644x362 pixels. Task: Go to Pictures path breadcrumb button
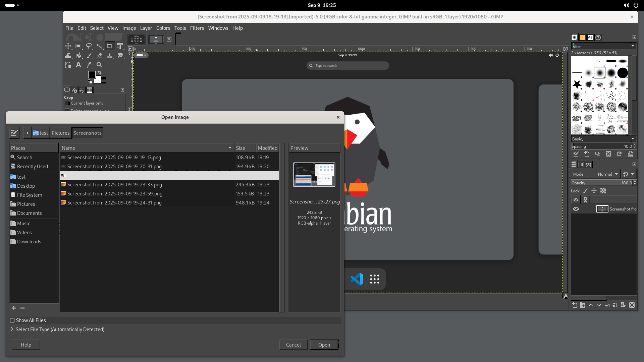(61, 133)
